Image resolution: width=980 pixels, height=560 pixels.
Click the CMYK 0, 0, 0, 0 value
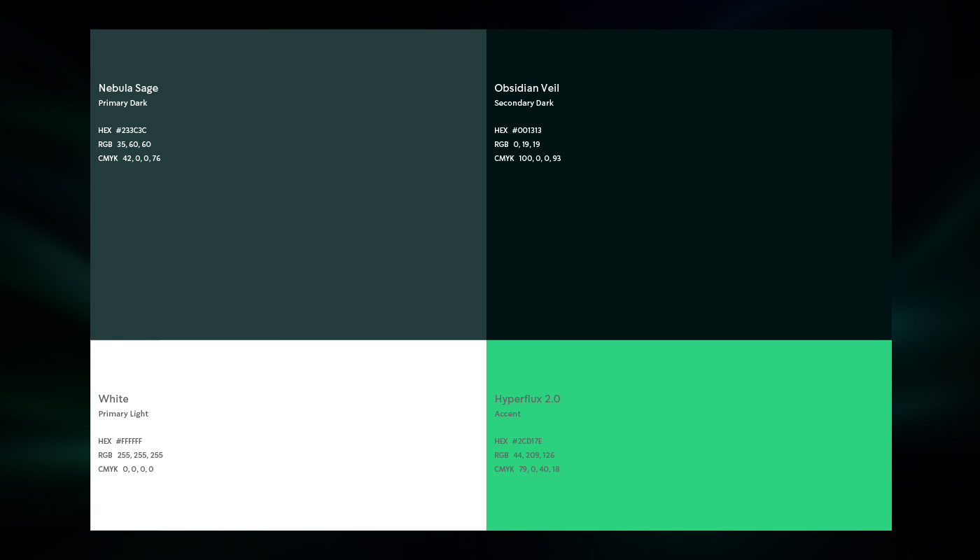126,469
